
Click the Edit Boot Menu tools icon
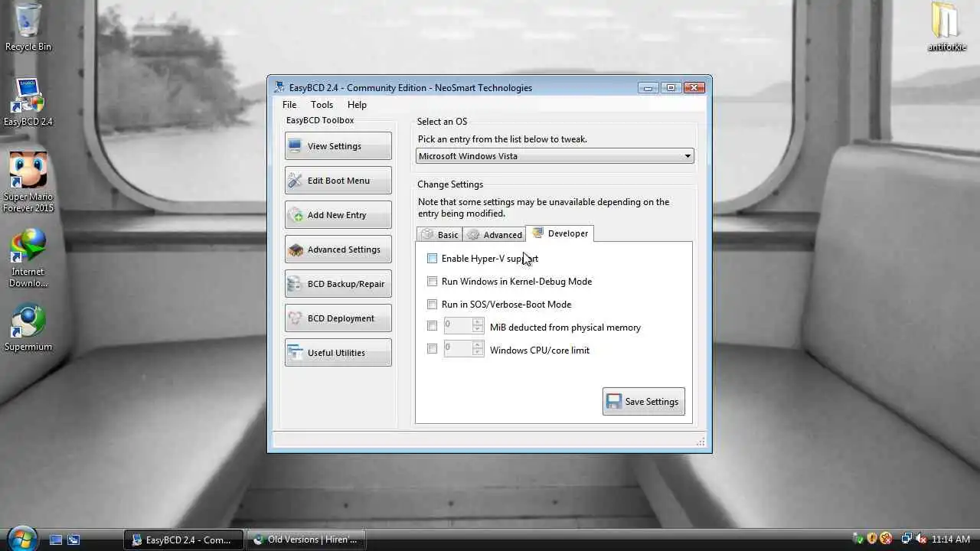point(295,181)
